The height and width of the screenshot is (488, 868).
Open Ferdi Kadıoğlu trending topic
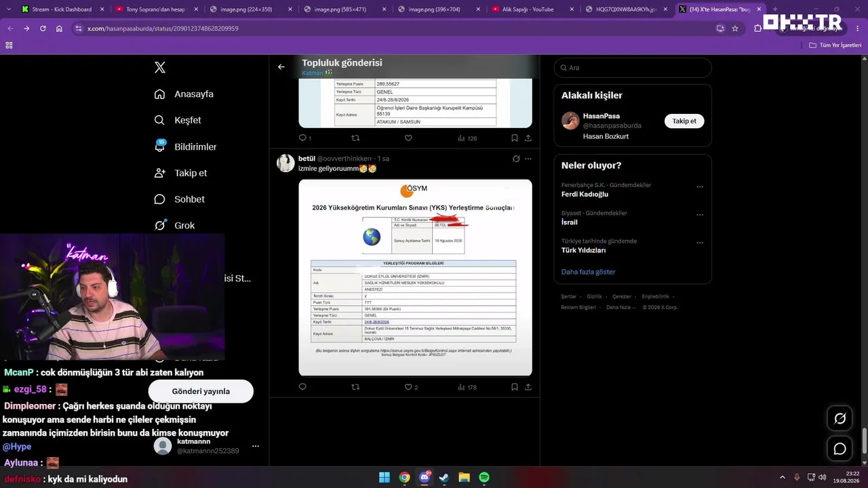pos(585,194)
